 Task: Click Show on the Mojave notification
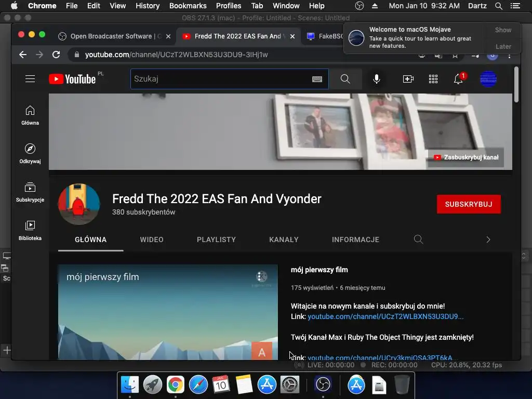pos(503,30)
